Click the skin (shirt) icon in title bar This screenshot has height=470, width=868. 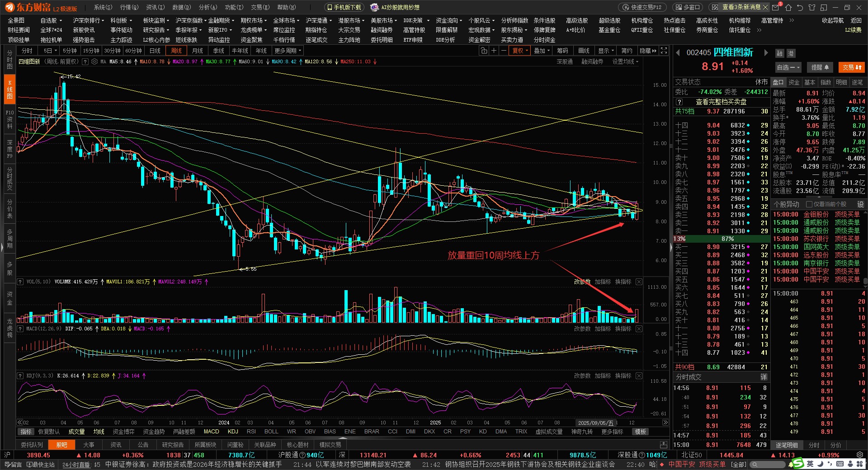(812, 7)
